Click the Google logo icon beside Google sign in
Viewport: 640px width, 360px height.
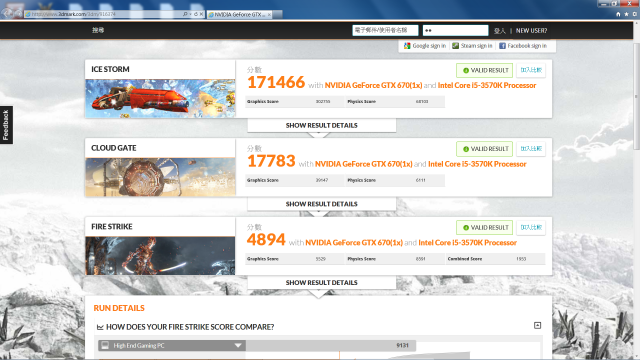tap(407, 46)
